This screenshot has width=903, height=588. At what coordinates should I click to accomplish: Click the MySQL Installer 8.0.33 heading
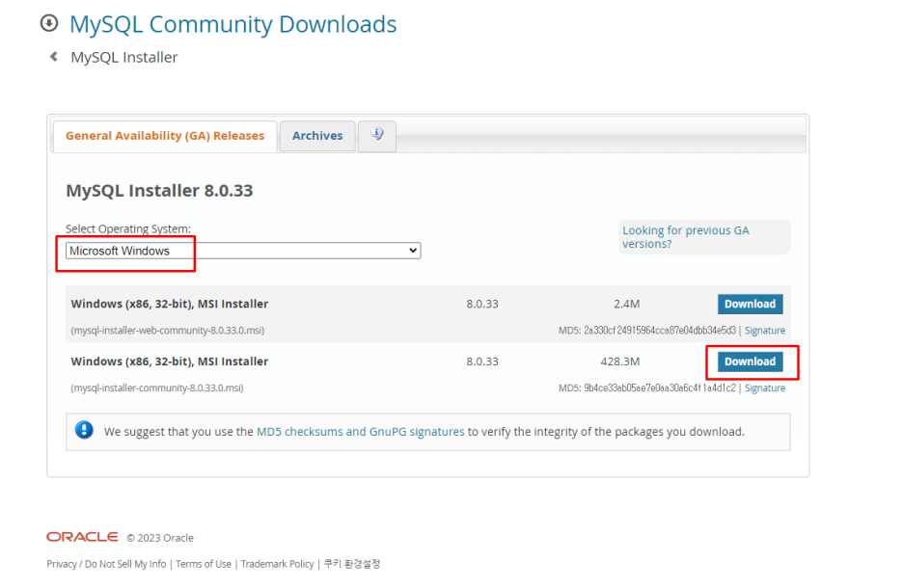(x=159, y=191)
